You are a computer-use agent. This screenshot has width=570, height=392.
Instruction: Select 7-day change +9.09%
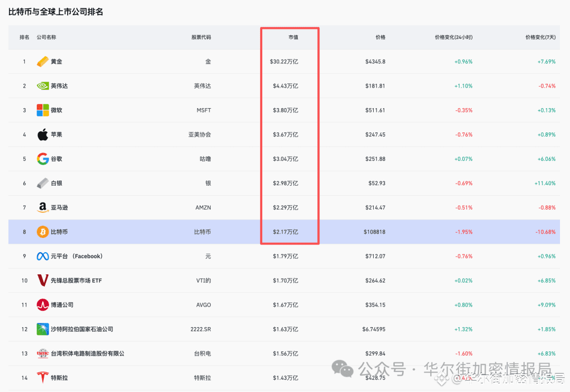tap(546, 305)
